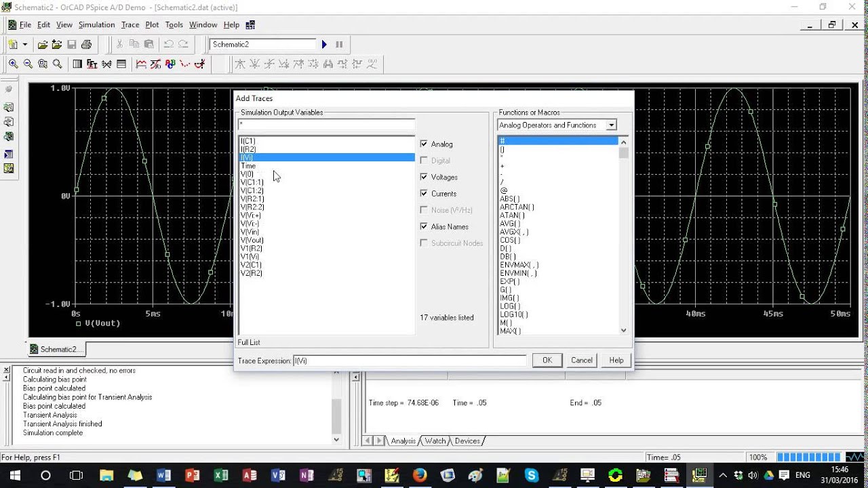Toggle the Alias Names checkbox
The height and width of the screenshot is (488, 868).
pyautogui.click(x=424, y=226)
